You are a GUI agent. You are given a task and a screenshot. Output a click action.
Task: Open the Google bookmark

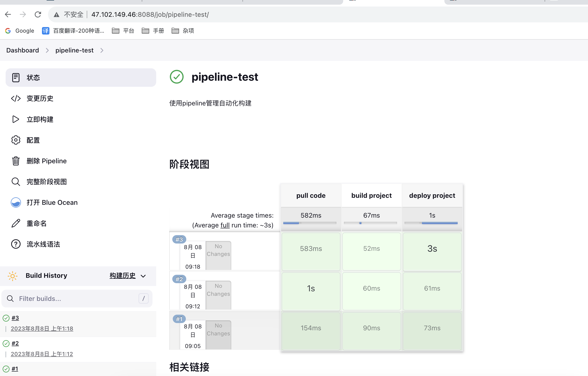point(20,31)
